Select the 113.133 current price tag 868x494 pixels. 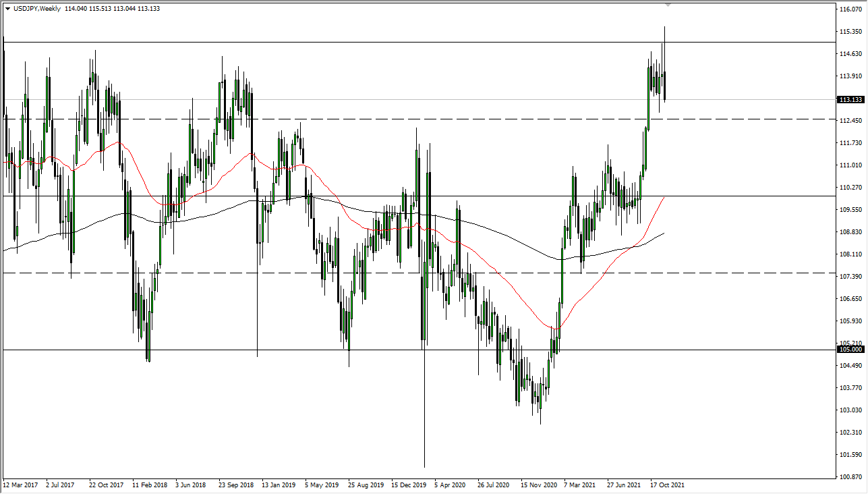coord(849,99)
